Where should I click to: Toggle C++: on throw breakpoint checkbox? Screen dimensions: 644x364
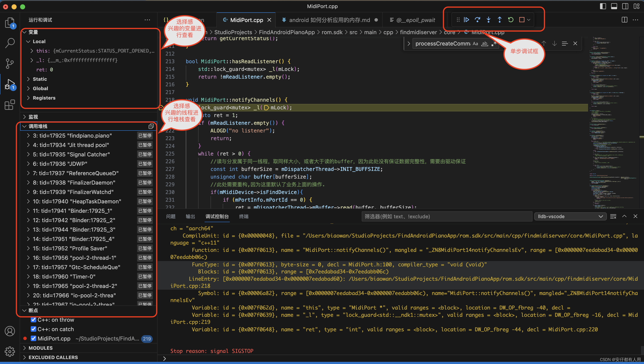33,320
